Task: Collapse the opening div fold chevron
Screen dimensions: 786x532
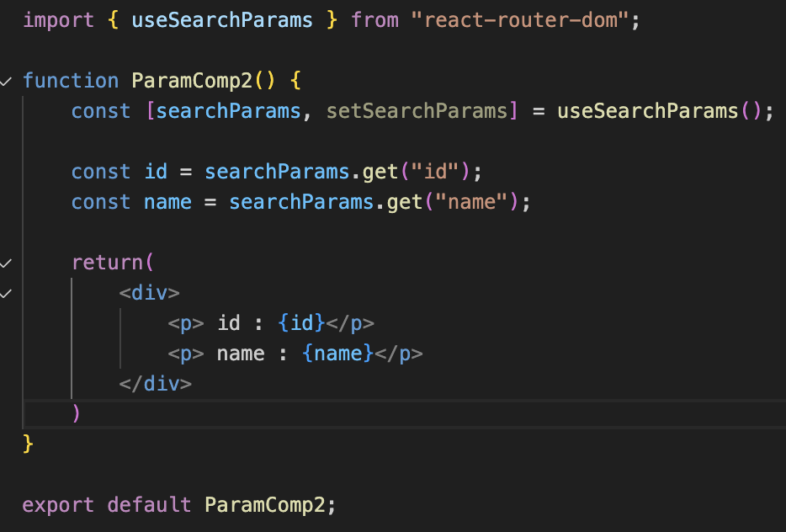Action: 6,293
